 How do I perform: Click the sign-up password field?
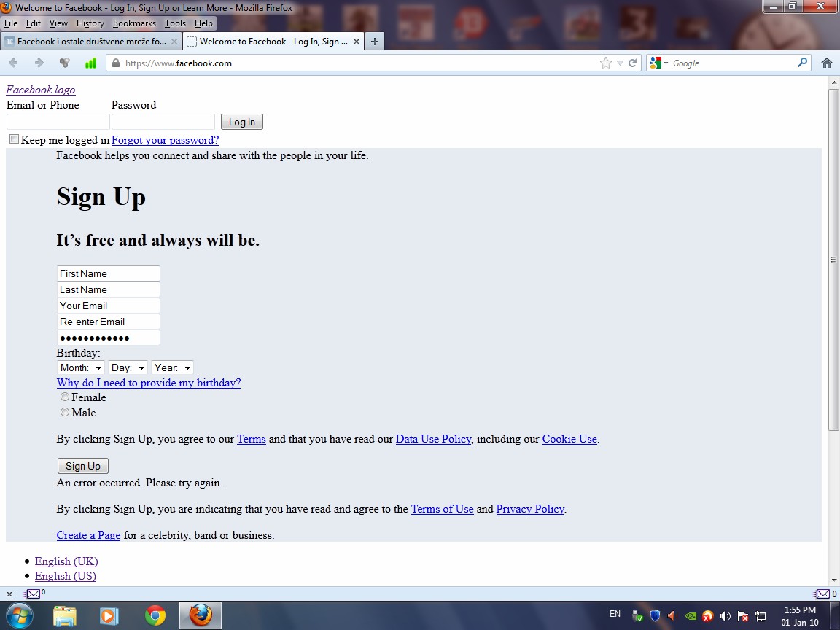tap(108, 338)
